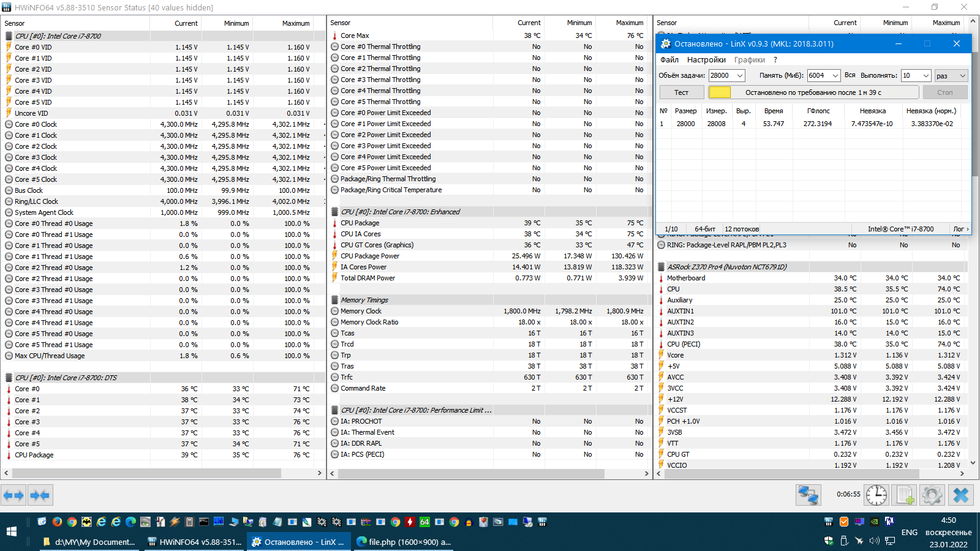This screenshot has height=551, width=980.
Task: Select the 'Motherboard' temperature row
Action: (811, 278)
